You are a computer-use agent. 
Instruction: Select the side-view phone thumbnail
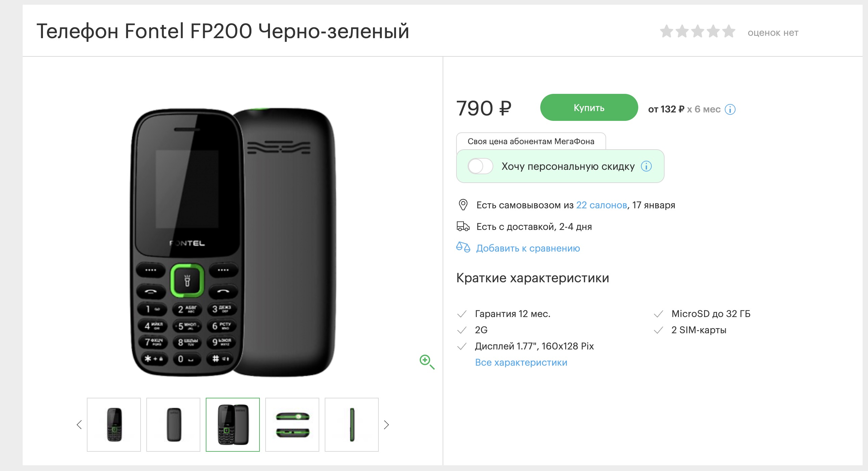click(x=352, y=425)
